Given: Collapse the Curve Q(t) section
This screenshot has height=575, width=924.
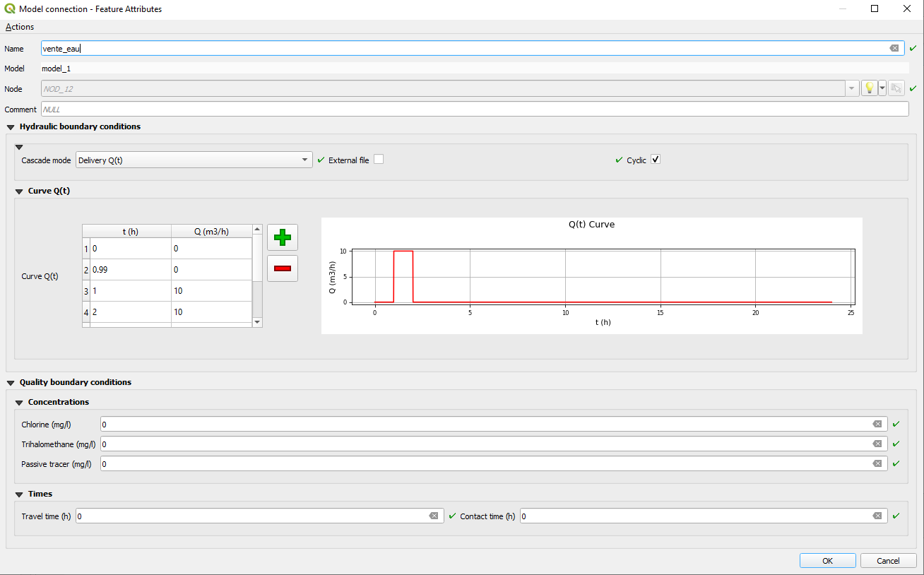Looking at the screenshot, I should (x=19, y=191).
